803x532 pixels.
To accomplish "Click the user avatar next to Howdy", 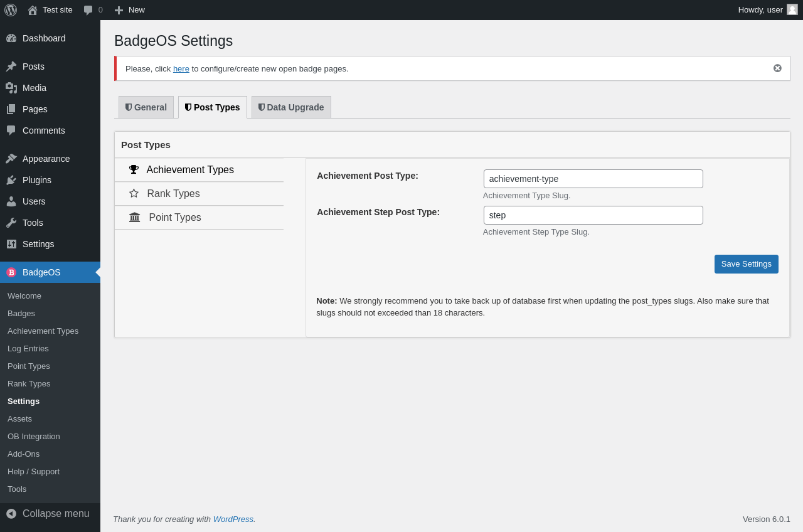I will coord(792,9).
